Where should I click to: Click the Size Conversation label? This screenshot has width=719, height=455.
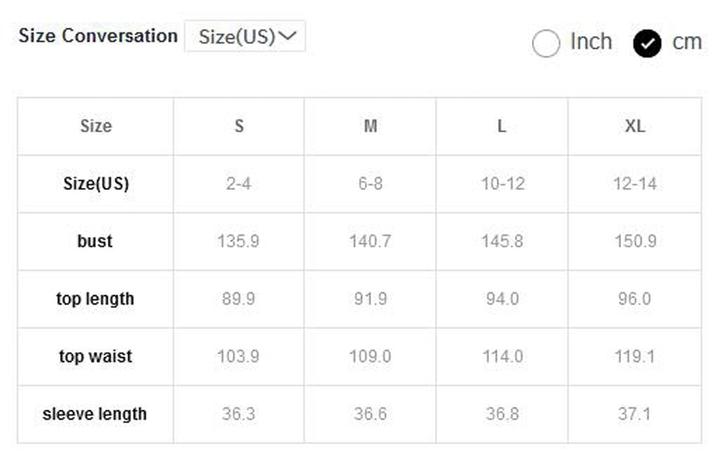click(x=98, y=36)
